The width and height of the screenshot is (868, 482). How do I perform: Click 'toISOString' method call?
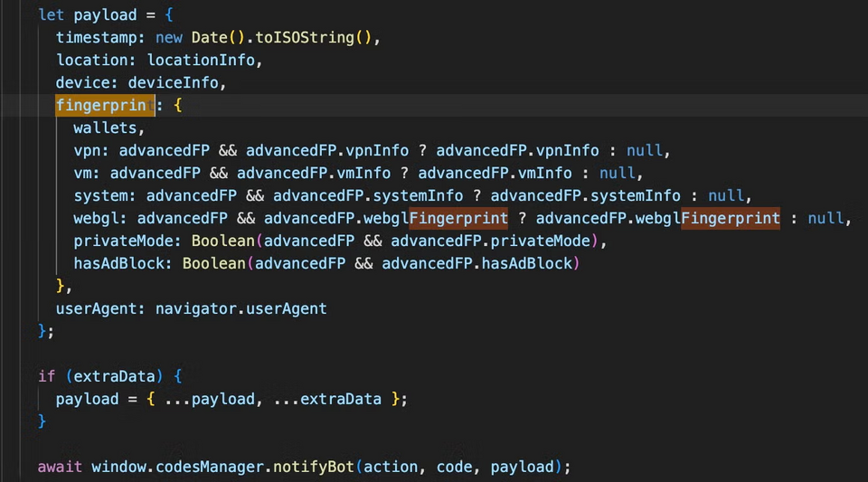[305, 38]
